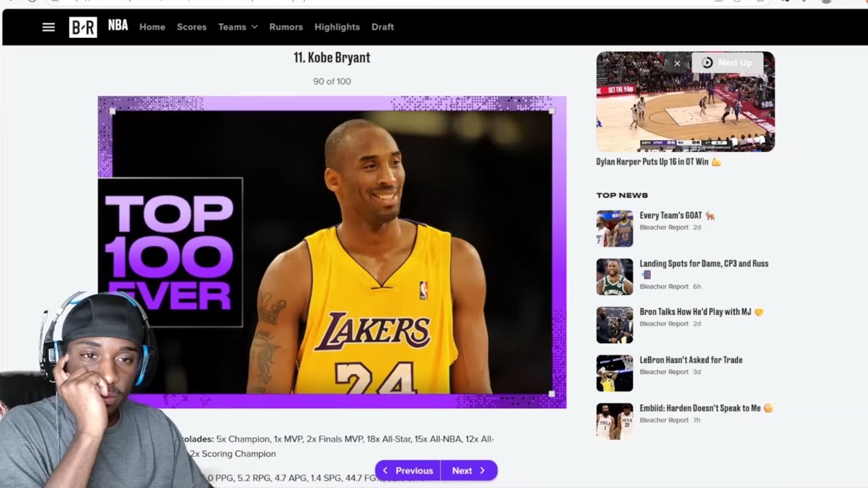Open the Highlights page

(337, 27)
